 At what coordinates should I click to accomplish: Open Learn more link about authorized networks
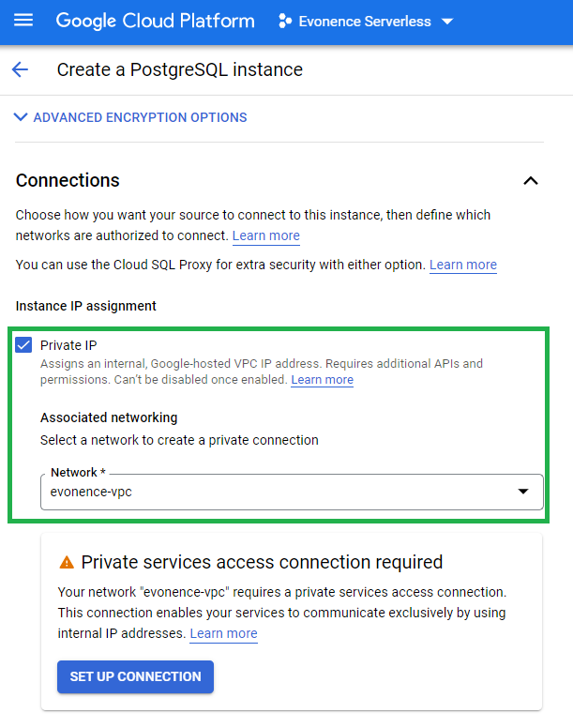pos(265,235)
